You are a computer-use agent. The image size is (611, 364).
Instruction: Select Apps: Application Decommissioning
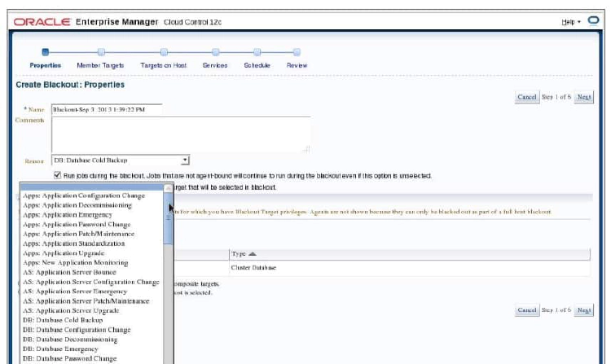click(x=77, y=205)
